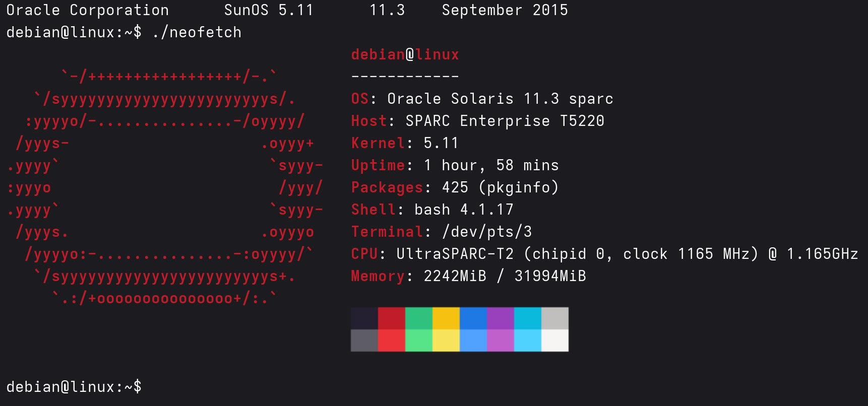Click the September 2015 text
This screenshot has height=406, width=868.
click(x=505, y=10)
